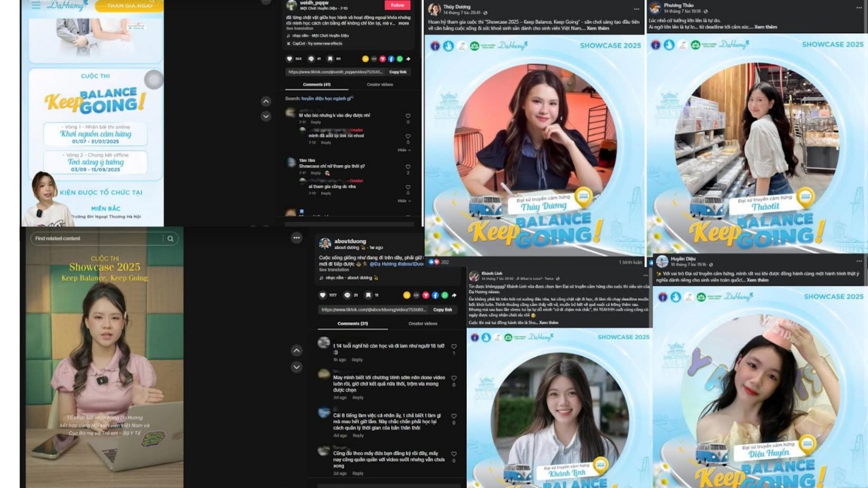The height and width of the screenshot is (488, 868).
Task: Expand Huyền Diệu post with Xem thêm
Action: pyautogui.click(x=757, y=280)
